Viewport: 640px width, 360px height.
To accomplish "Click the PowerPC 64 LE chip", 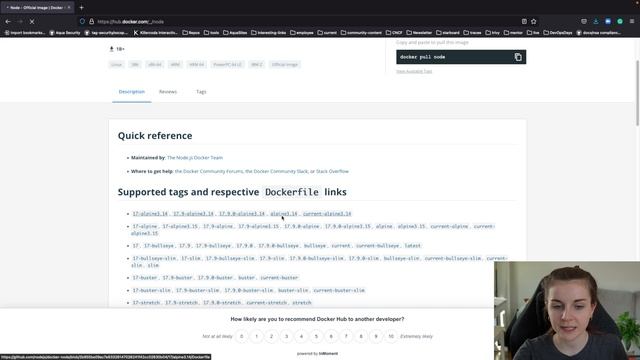I will coord(227,64).
